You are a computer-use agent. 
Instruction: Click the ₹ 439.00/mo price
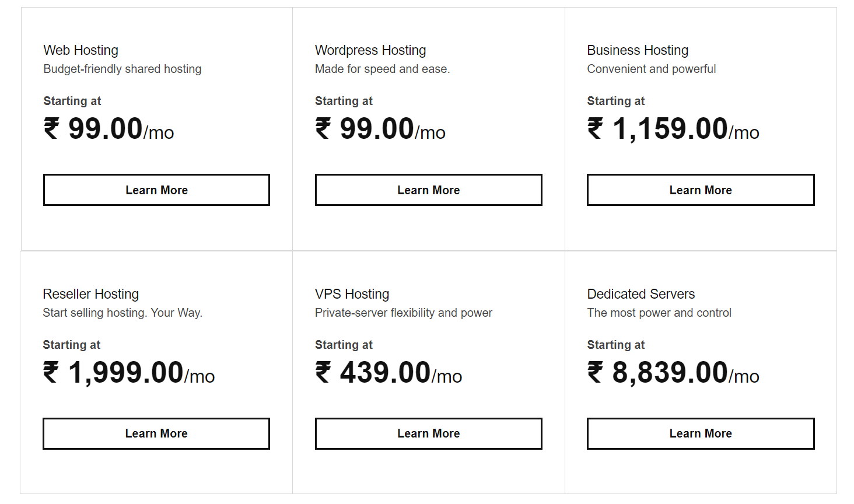click(x=388, y=373)
